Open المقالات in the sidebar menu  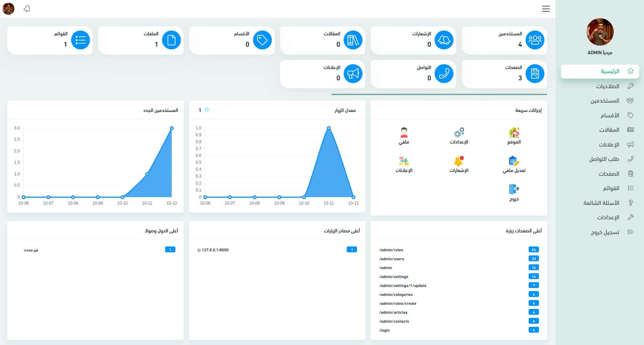pyautogui.click(x=600, y=130)
